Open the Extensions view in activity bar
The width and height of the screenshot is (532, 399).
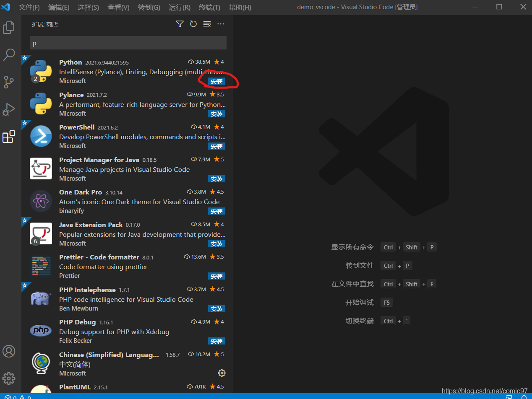point(9,137)
